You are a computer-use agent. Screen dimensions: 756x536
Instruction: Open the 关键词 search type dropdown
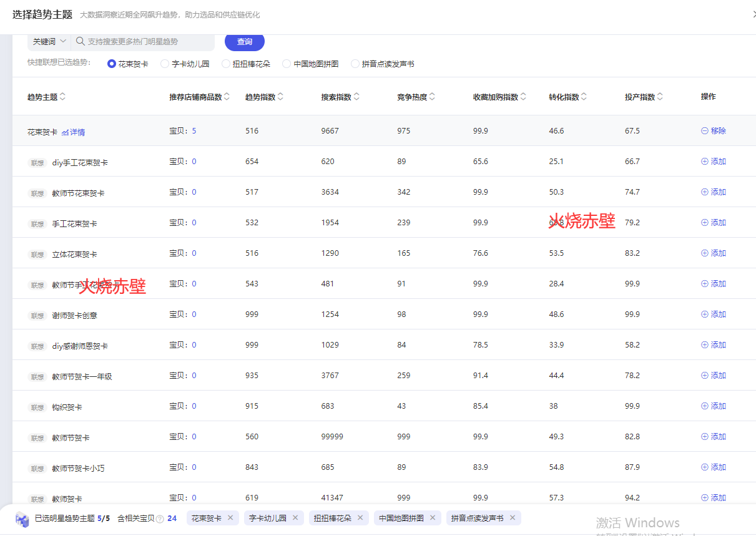pyautogui.click(x=49, y=42)
